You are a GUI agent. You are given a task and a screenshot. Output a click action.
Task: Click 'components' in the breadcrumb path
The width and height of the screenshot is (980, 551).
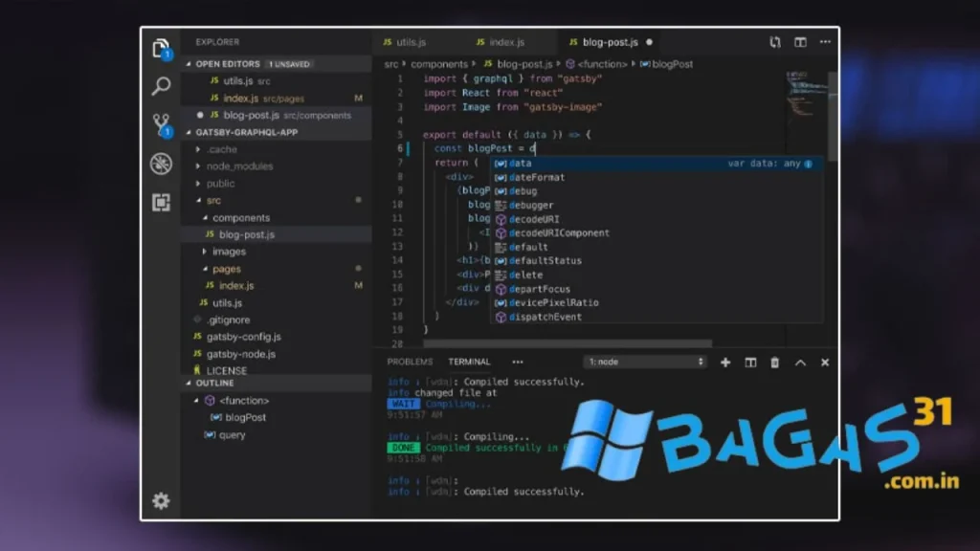439,64
